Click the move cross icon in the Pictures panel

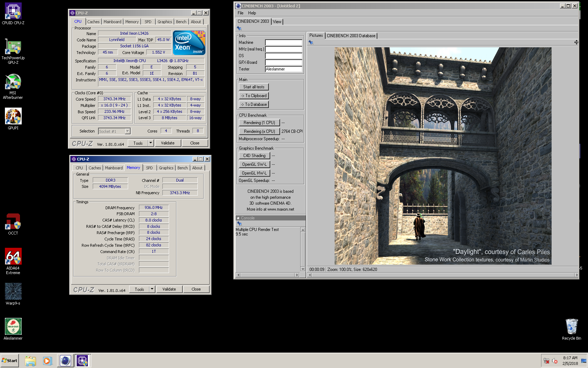click(x=576, y=42)
